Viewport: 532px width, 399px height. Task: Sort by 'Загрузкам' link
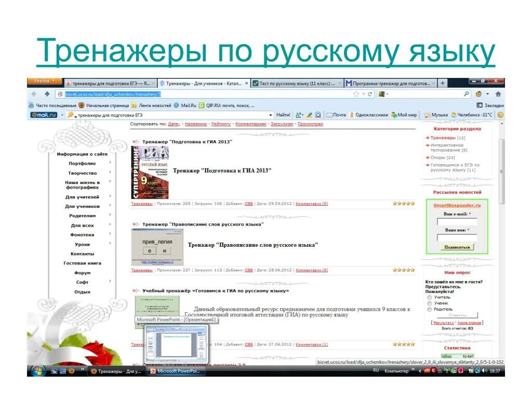click(x=282, y=124)
